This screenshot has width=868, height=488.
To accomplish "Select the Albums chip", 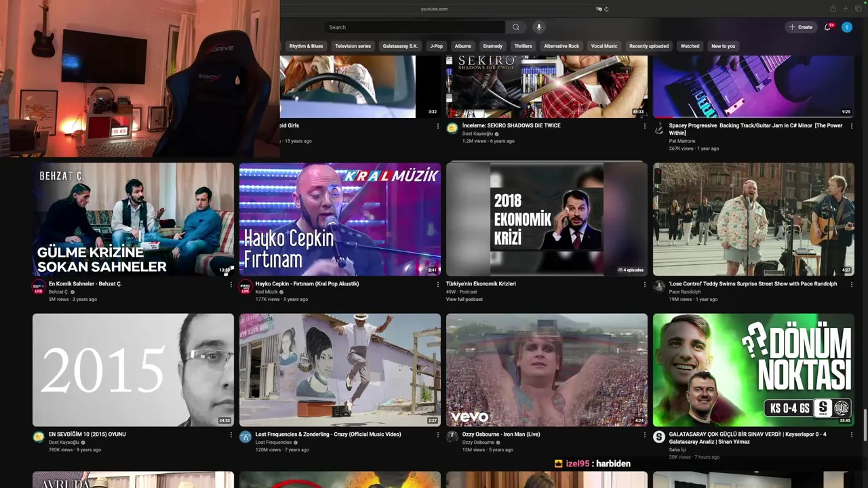I will click(x=462, y=46).
